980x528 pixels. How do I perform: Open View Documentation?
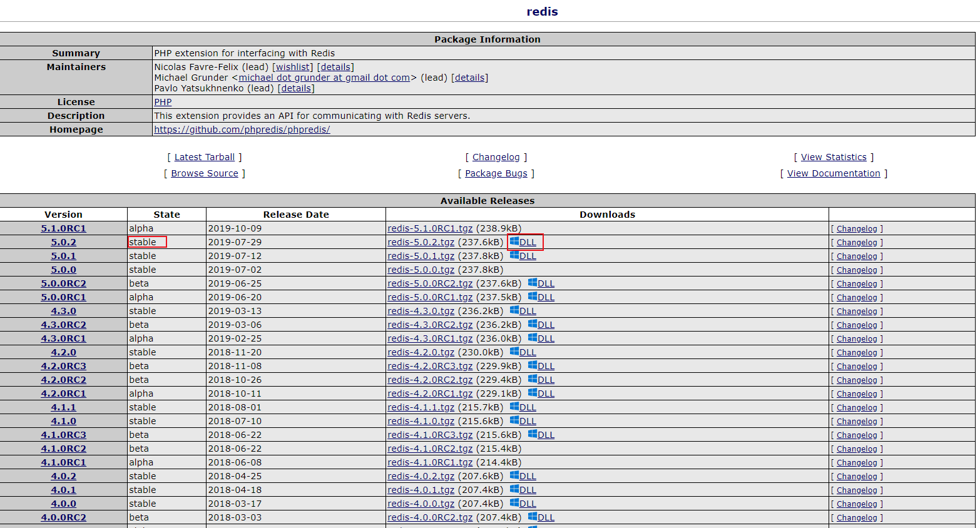point(834,173)
